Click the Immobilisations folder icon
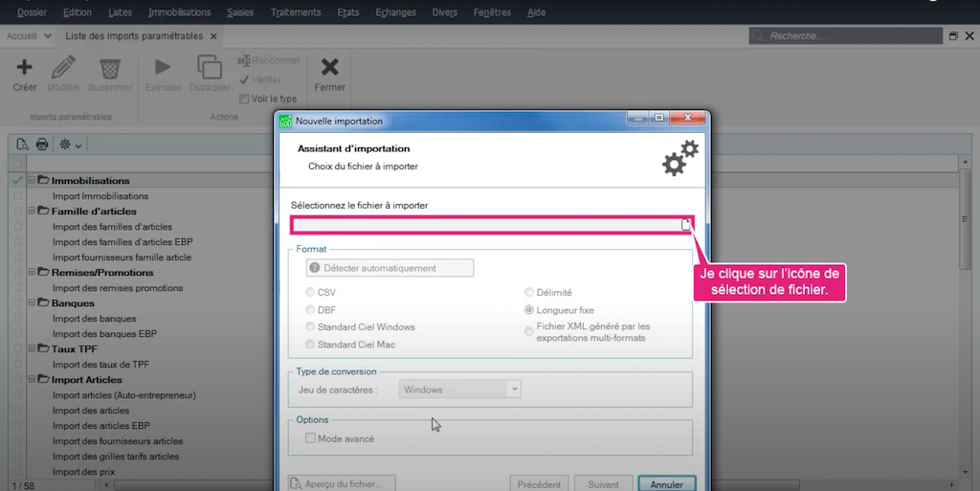980x491 pixels. (43, 180)
